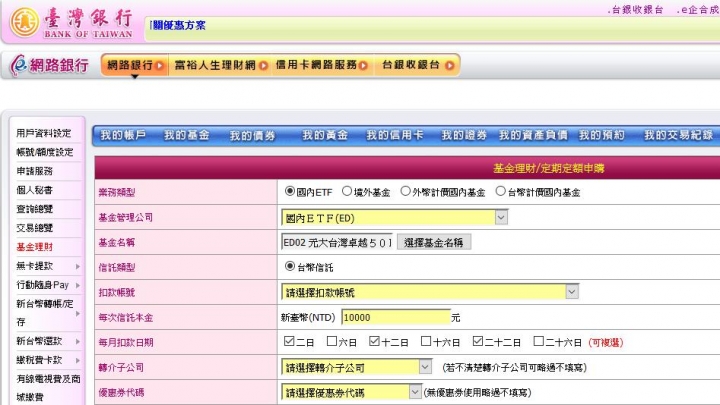Open 有線電視費及商城繳費 in sidebar

coord(48,388)
